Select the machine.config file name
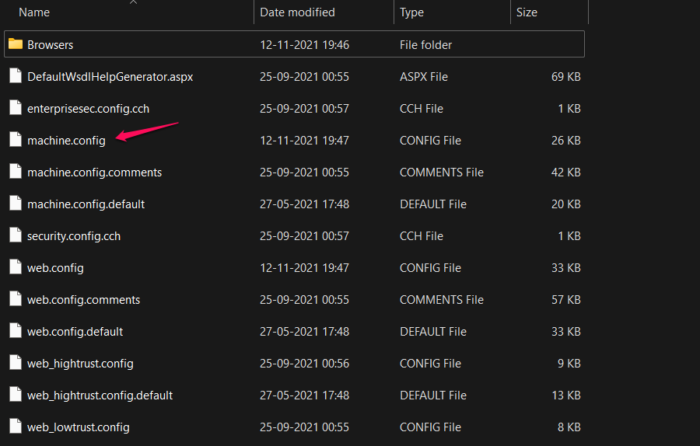 tap(66, 140)
